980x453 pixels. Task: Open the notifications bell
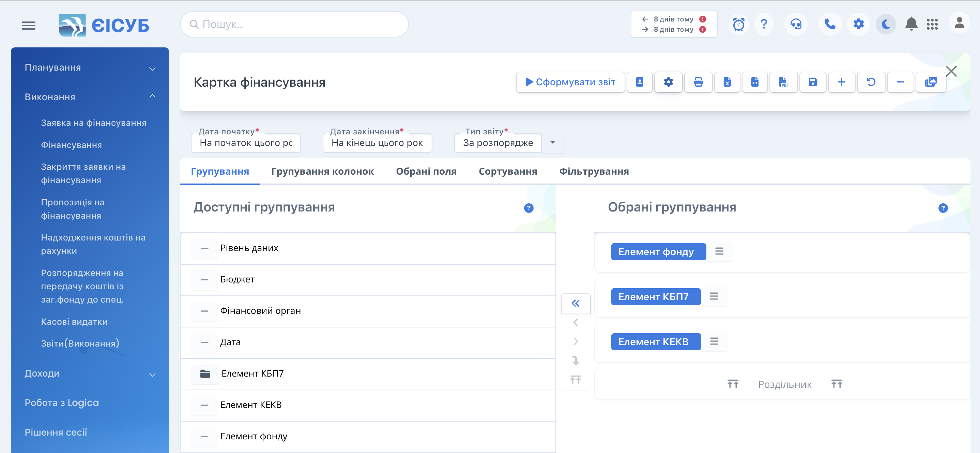pyautogui.click(x=911, y=24)
